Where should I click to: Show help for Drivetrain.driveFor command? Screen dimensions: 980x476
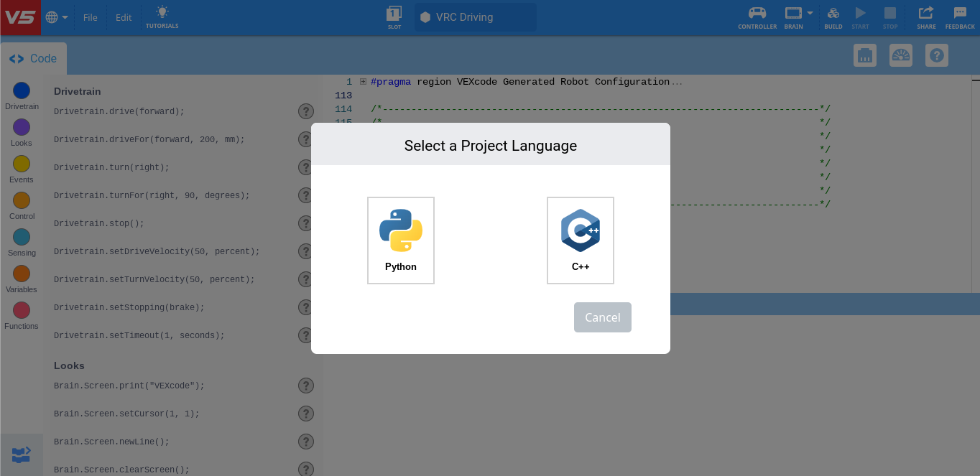point(306,139)
